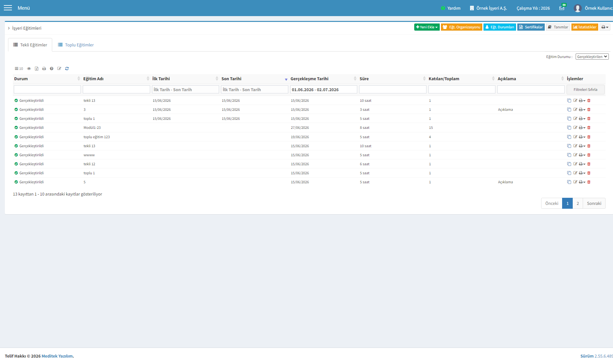Switch to the Toplu Eğitimler tab
The image size is (613, 364).
(76, 45)
